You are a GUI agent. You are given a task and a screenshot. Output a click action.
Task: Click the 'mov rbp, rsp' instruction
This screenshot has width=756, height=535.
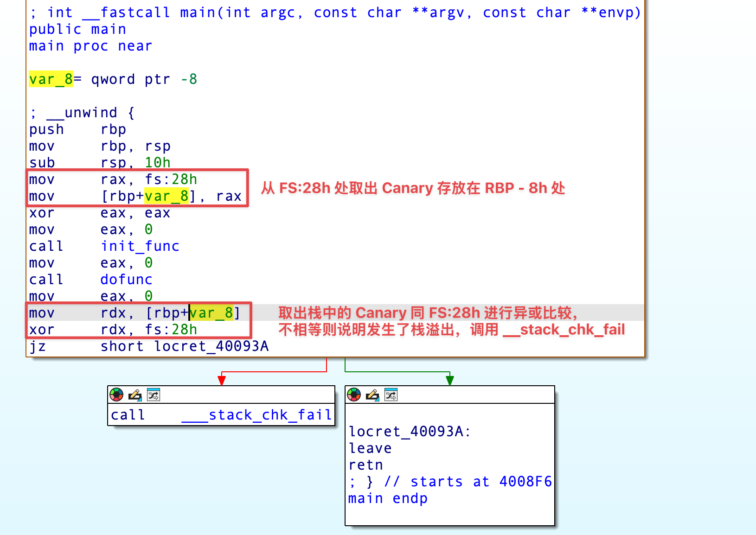100,146
